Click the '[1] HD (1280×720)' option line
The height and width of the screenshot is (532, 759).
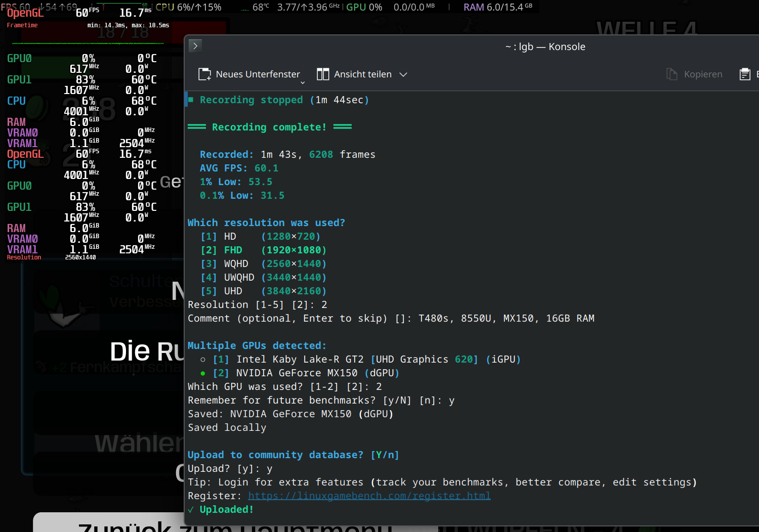(x=261, y=236)
